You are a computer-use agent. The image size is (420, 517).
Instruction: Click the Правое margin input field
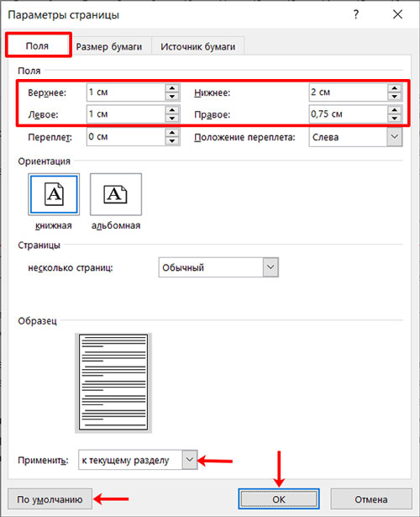349,114
